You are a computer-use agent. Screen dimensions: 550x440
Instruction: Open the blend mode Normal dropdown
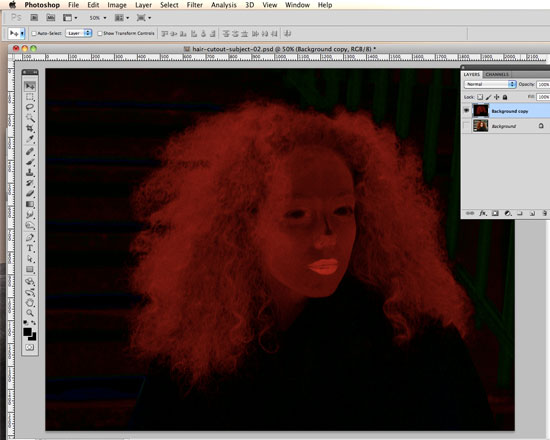pos(490,84)
